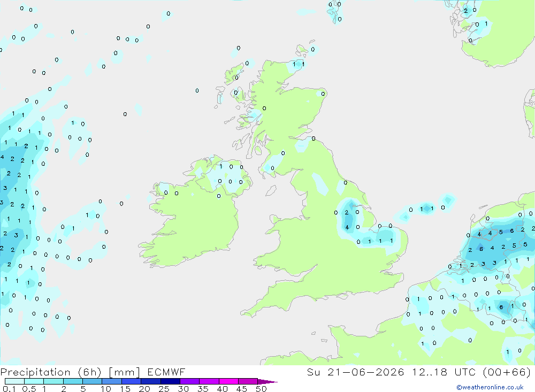This screenshot has height=392, width=535.
Task: Click the 'UTC' timezone label
Action: pos(465,372)
